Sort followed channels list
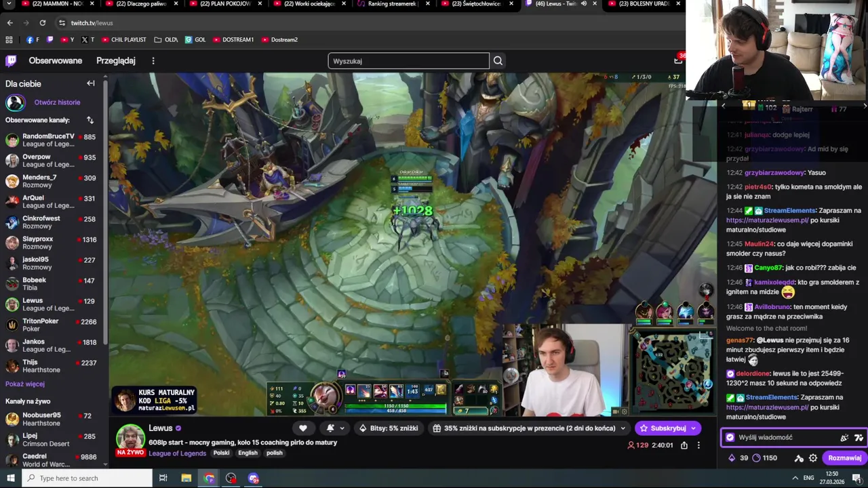This screenshot has width=868, height=488. point(90,120)
